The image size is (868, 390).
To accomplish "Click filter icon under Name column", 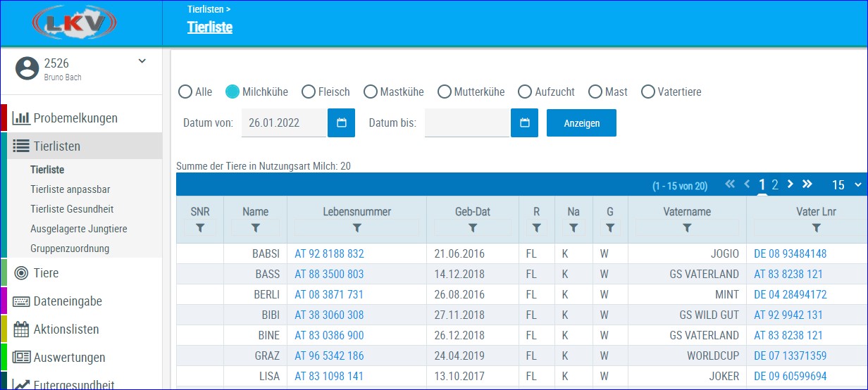I will pos(256,228).
